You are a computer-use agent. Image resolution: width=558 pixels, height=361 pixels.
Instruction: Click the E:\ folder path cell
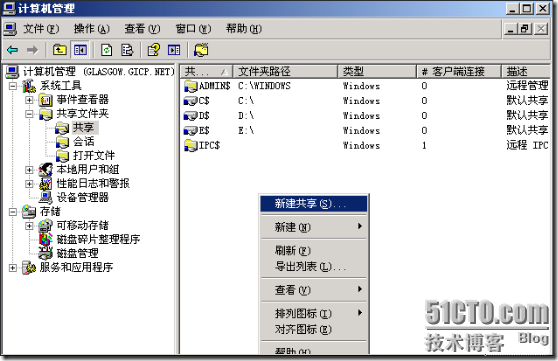[246, 131]
